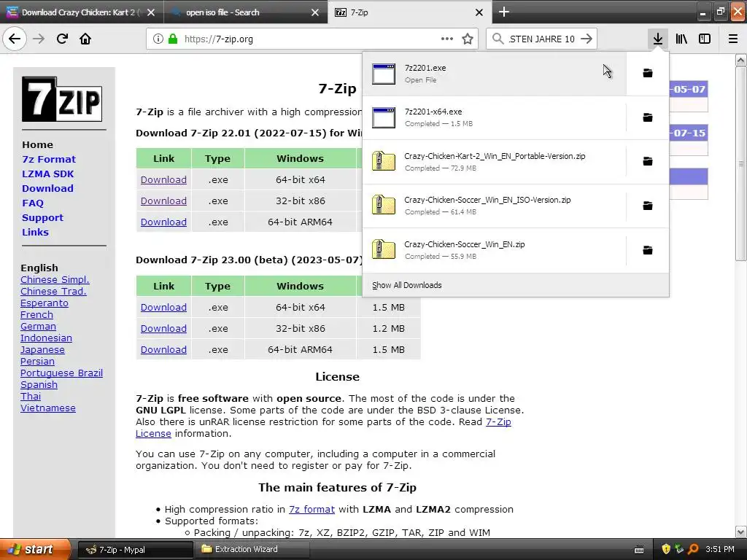
Task: Open the library icon
Action: (x=681, y=39)
